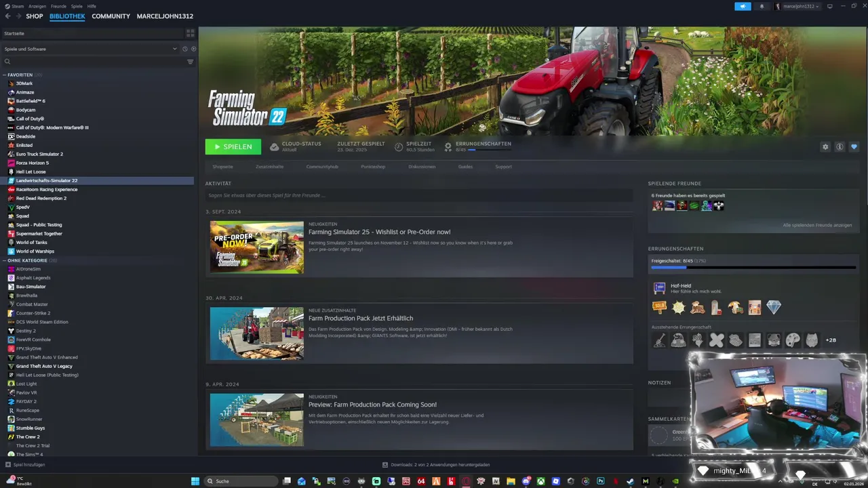Image resolution: width=868 pixels, height=488 pixels.
Task: Open the Punkteshop link
Action: tap(373, 167)
